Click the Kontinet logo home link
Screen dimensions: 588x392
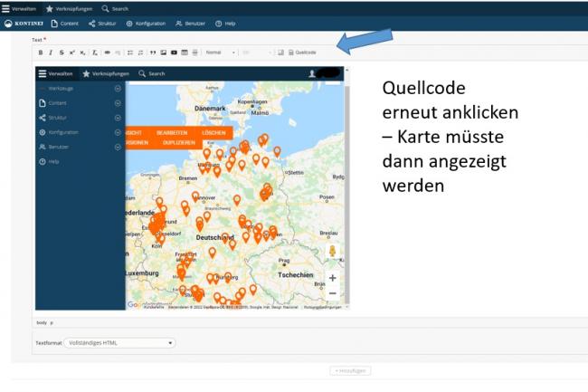(24, 24)
